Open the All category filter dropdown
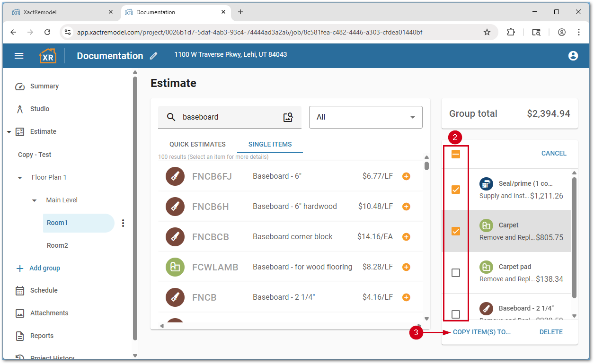594x364 pixels. click(x=365, y=117)
